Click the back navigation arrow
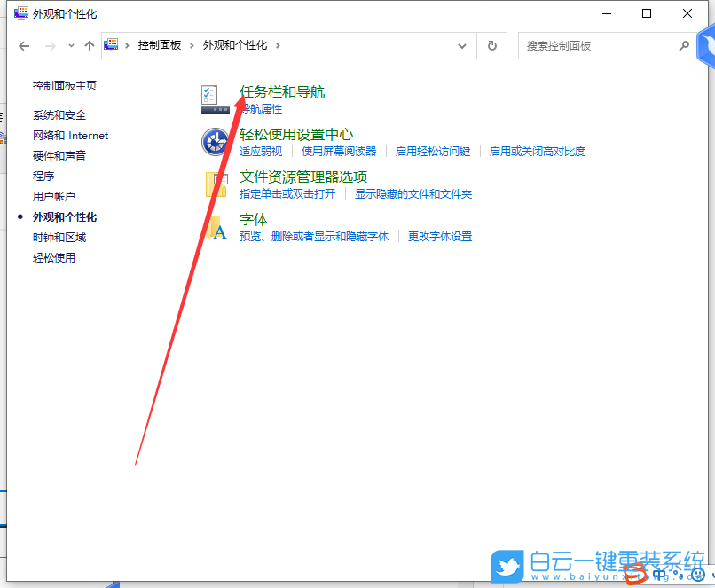Screen dimensions: 715x588 pos(24,45)
